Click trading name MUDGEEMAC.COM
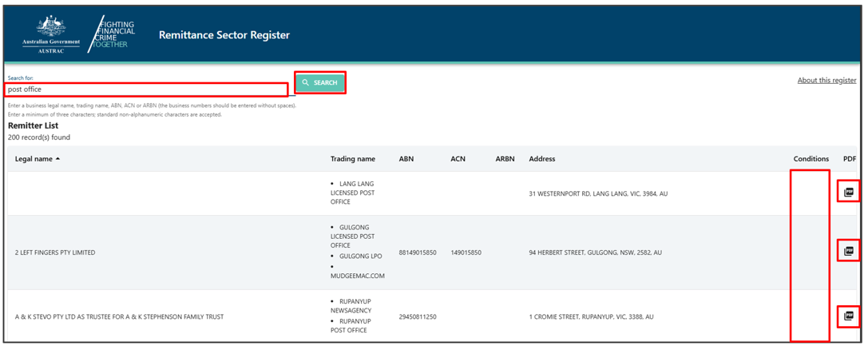 click(x=357, y=275)
